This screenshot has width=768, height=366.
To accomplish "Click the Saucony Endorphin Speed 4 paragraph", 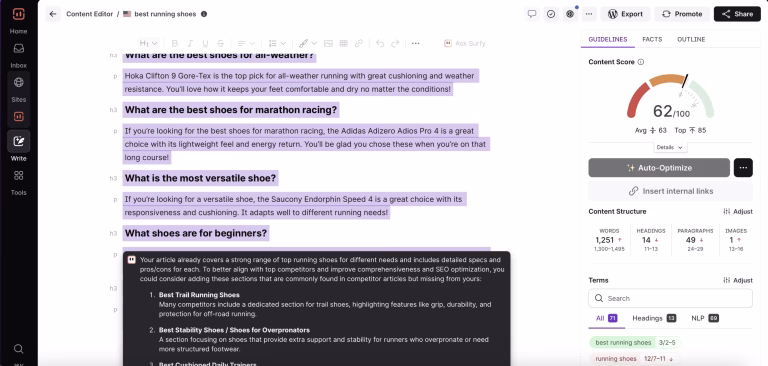I will [294, 206].
